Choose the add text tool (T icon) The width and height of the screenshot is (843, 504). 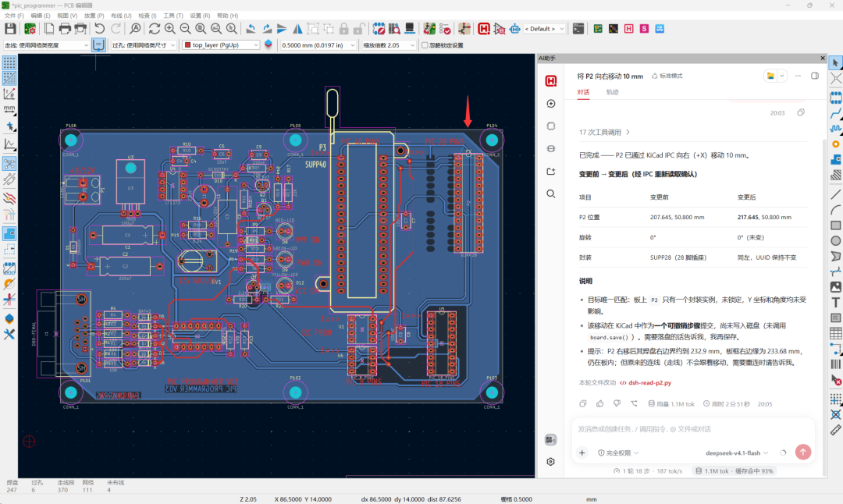pos(835,303)
